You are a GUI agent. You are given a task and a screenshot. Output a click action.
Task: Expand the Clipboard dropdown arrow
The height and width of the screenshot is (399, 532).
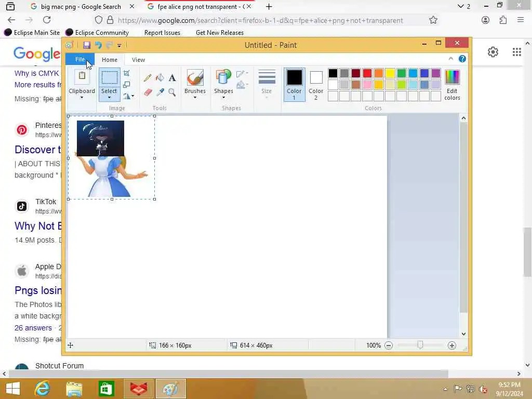82,98
